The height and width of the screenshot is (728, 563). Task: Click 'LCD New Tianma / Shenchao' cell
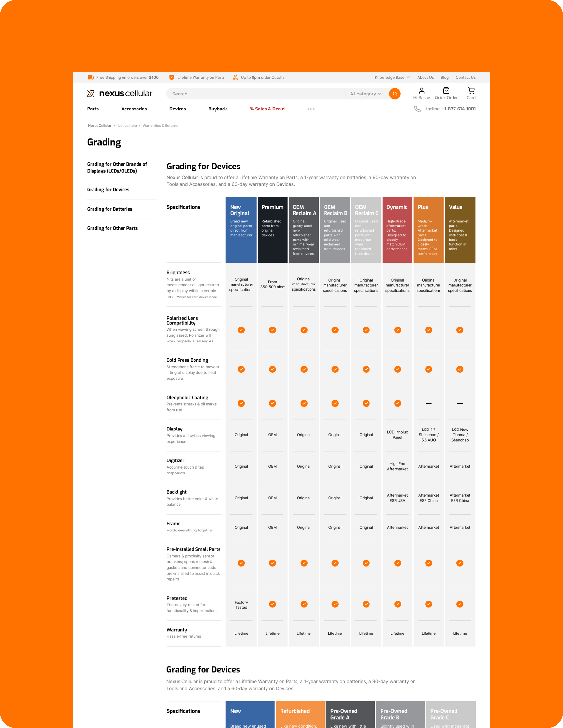pos(460,435)
